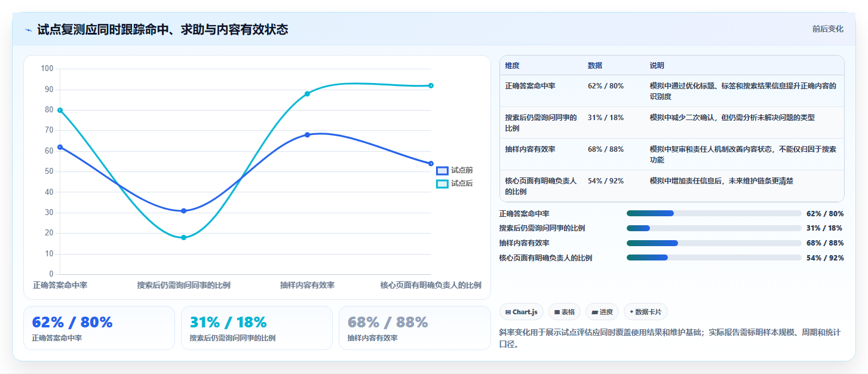Click the 试点后 data point at 抽样内容有效率
The height and width of the screenshot is (374, 868).
coord(307,94)
